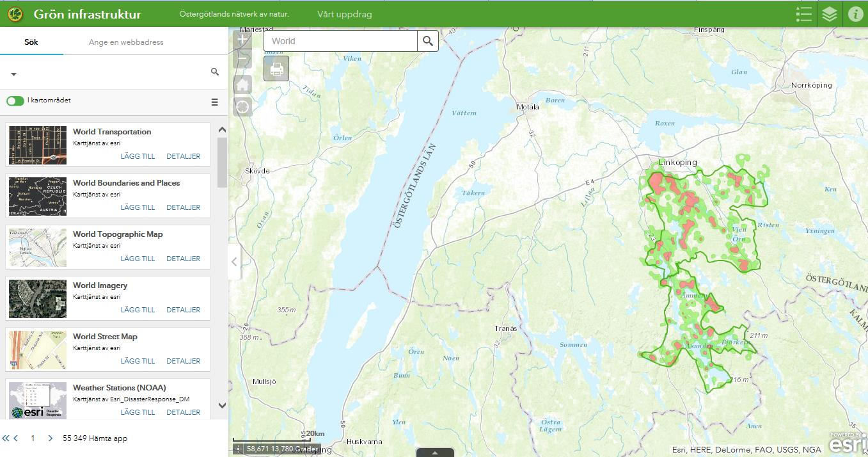This screenshot has height=457, width=868.
Task: Open DETALJER for World Imagery
Action: coord(183,310)
